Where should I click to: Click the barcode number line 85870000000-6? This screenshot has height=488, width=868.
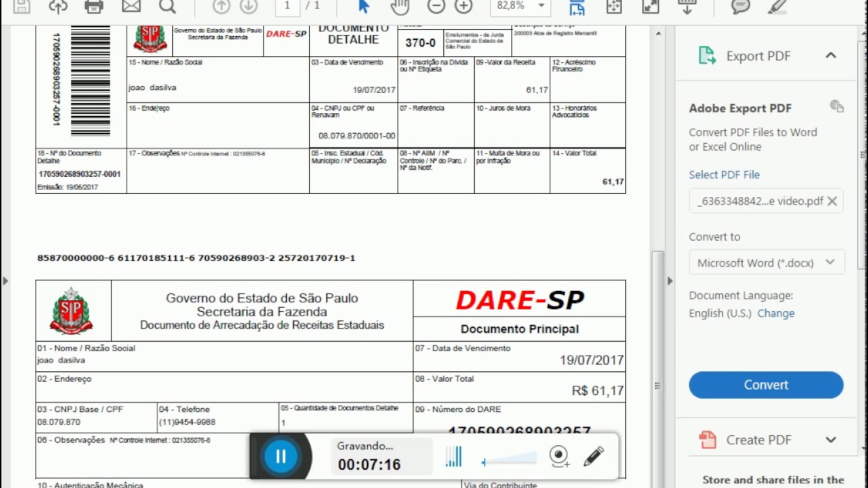197,258
